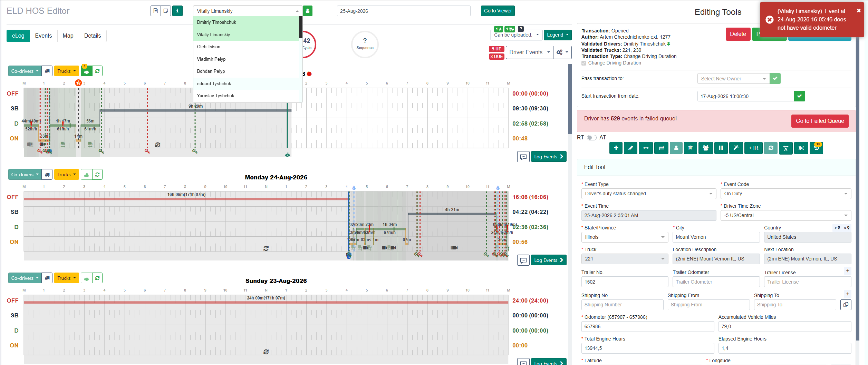This screenshot has height=365, width=868.
Task: Click the single person tool icon
Action: pyautogui.click(x=676, y=148)
